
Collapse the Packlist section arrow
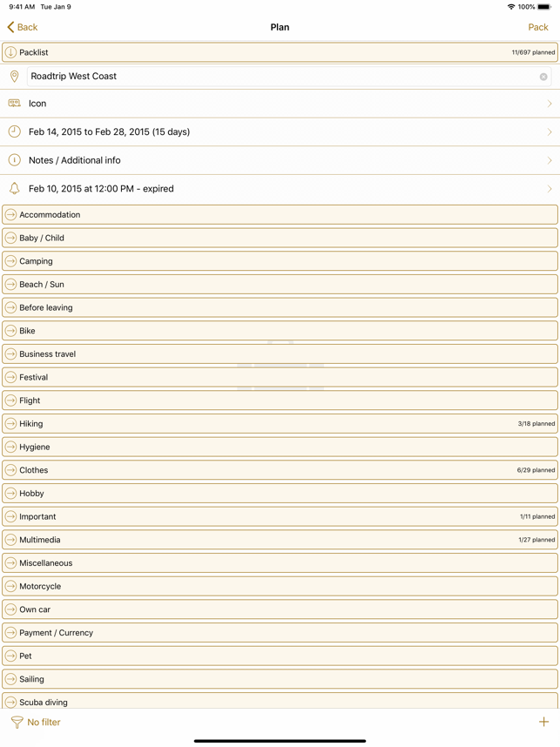coord(10,53)
